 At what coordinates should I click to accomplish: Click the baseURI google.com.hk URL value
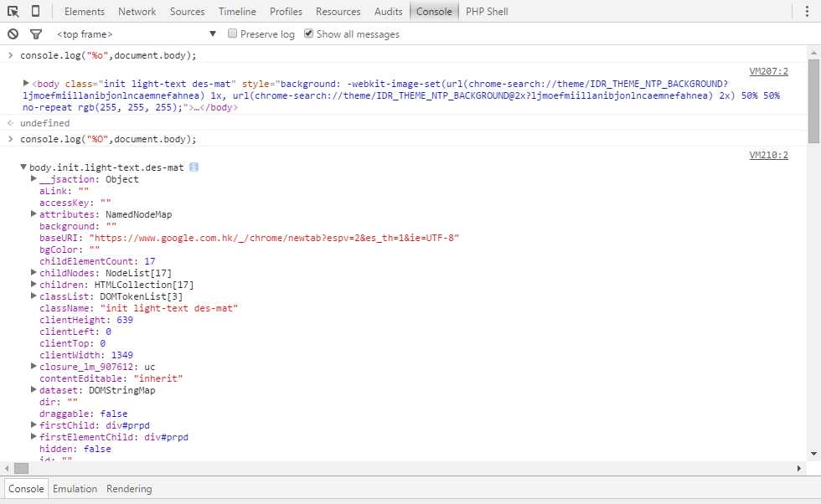(275, 238)
